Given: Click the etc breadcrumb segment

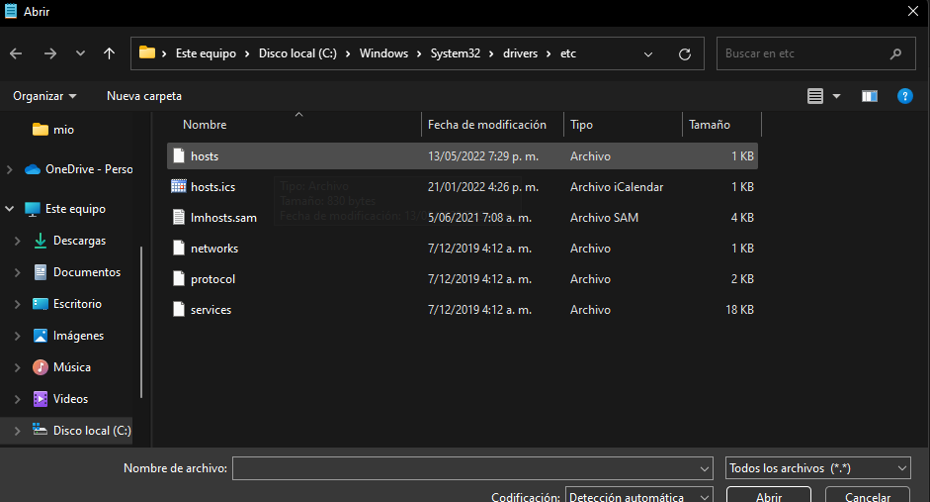Looking at the screenshot, I should tap(568, 53).
